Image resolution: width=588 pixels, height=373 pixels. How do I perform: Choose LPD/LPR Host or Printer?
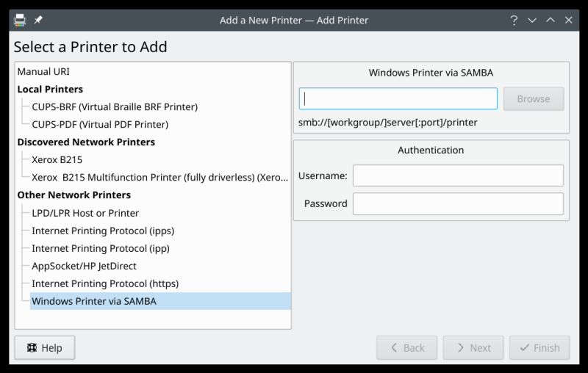(x=85, y=213)
